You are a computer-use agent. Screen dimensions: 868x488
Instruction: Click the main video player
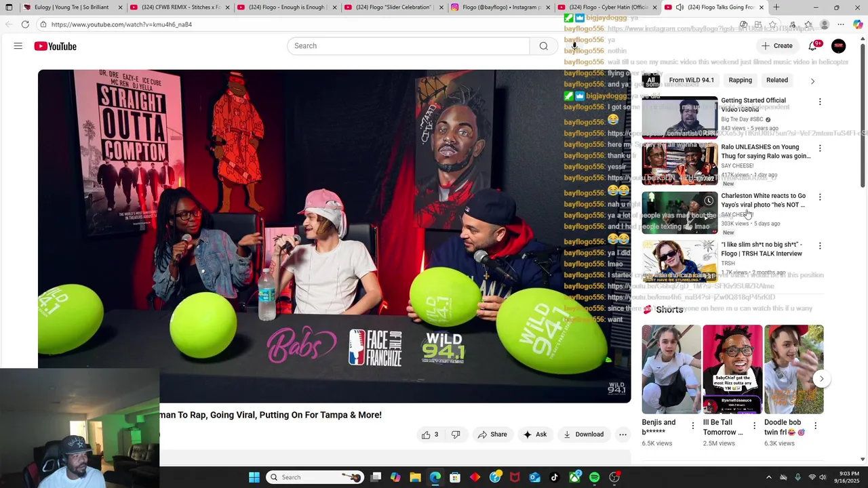point(334,236)
